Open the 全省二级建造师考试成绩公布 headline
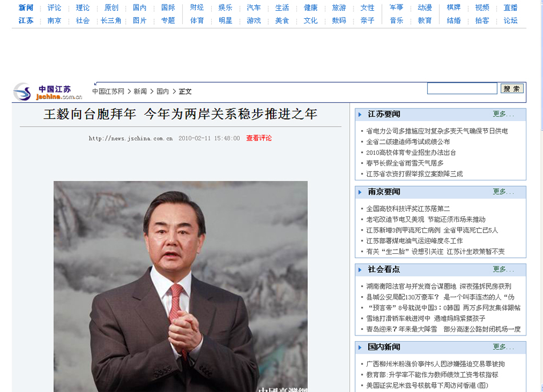The image size is (543, 392). click(x=408, y=142)
